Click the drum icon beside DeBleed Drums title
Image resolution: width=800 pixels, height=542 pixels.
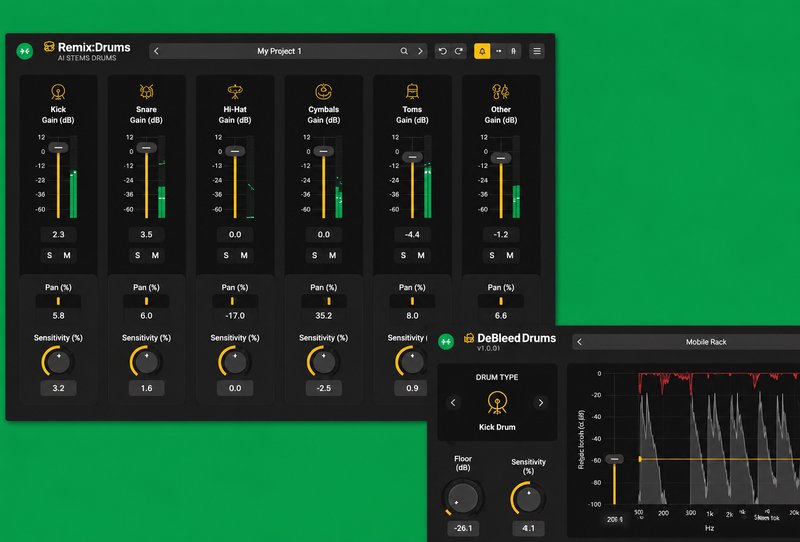pyautogui.click(x=469, y=338)
